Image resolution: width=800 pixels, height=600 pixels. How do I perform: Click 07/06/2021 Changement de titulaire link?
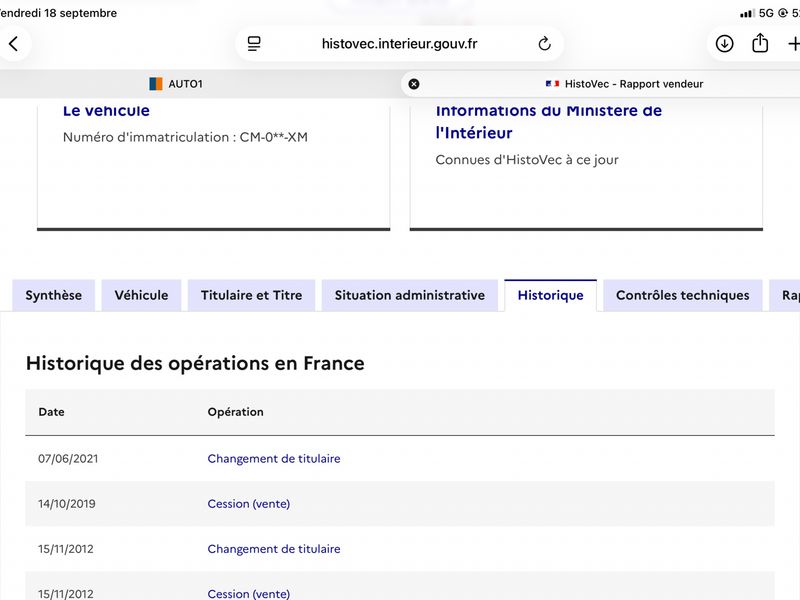click(x=274, y=459)
